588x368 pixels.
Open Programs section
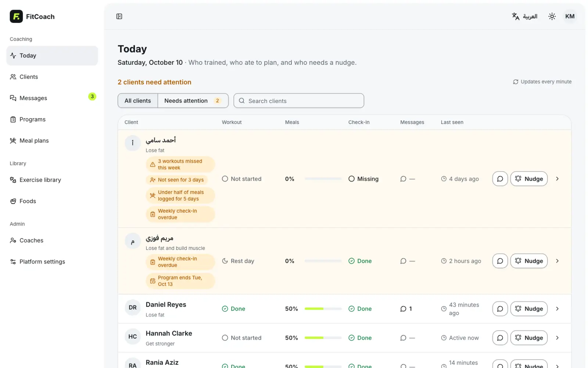[x=52, y=119]
